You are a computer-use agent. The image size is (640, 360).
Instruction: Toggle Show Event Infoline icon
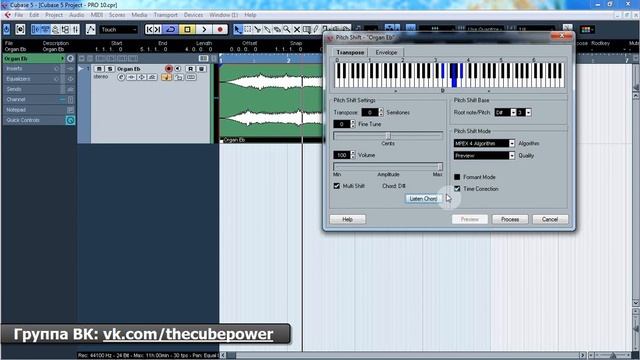[x=45, y=29]
